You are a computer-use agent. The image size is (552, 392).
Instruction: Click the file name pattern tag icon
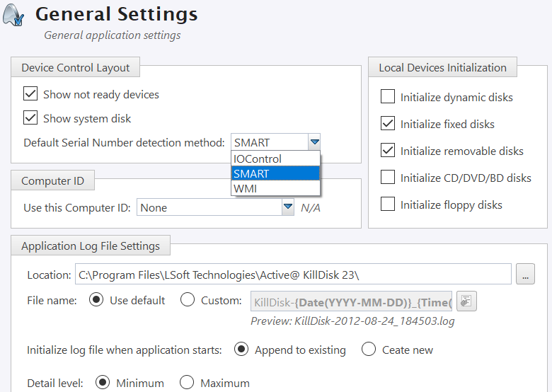[466, 301]
